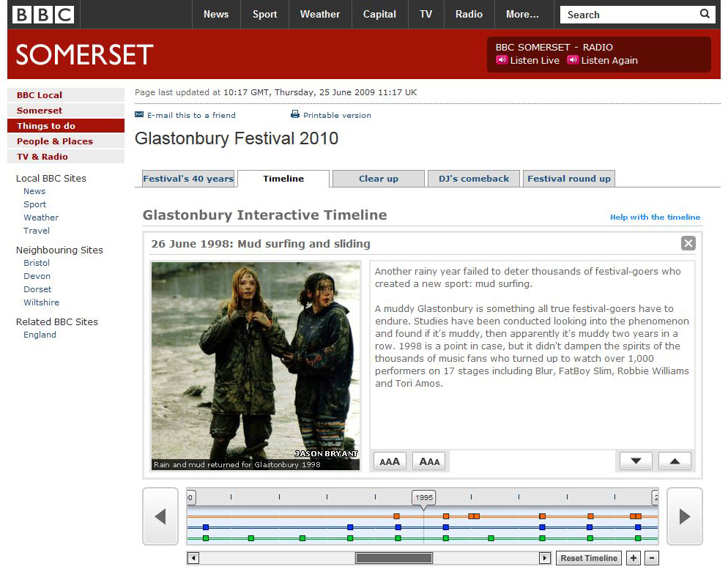
Task: Increase text size with larger AAA button
Action: click(390, 461)
